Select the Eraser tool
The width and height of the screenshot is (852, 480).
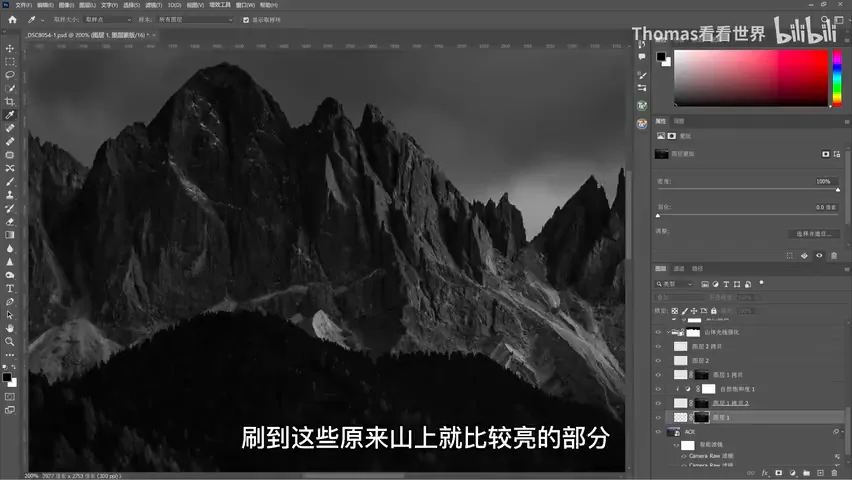(10, 222)
